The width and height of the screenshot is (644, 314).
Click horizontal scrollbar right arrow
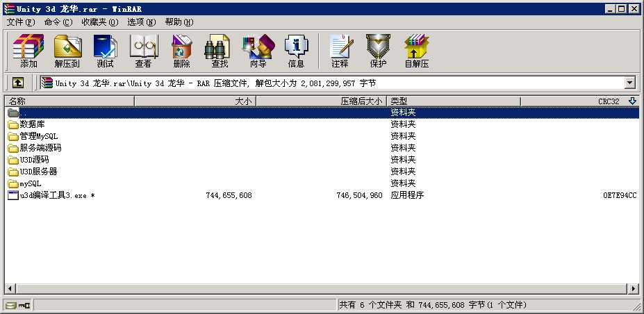[x=634, y=288]
